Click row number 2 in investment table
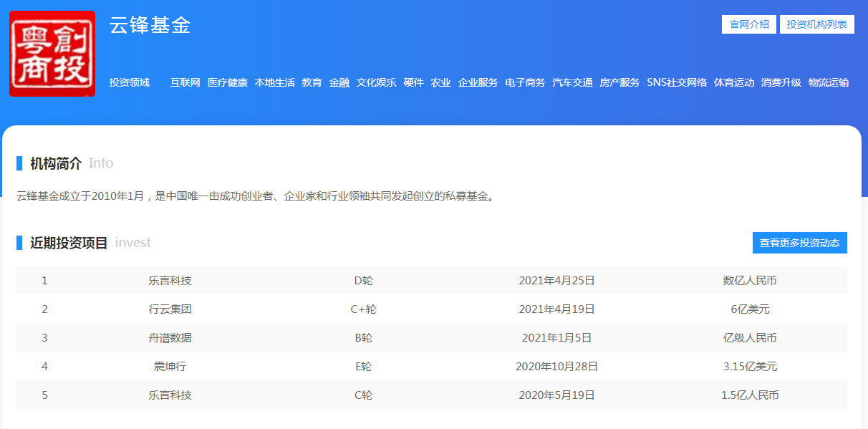Screen dimensions: 868x429 coord(44,309)
